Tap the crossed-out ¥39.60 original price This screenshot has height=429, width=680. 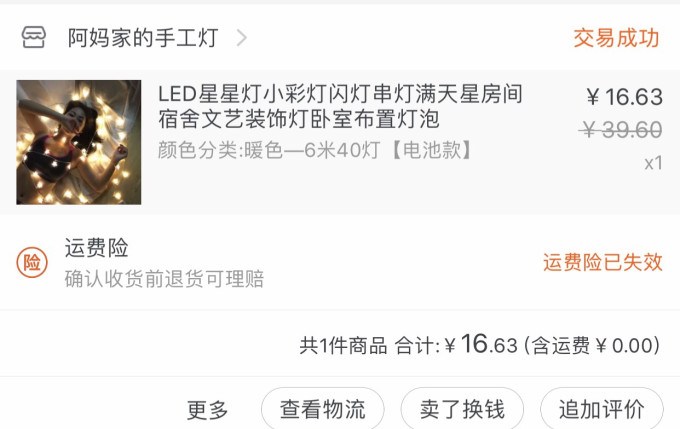pyautogui.click(x=622, y=130)
